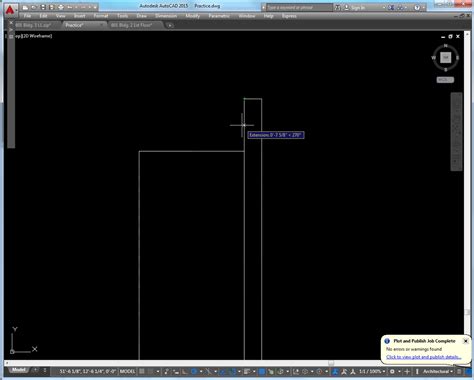
Task: Click the Open file icon in Quick Access toolbar
Action: (34, 7)
